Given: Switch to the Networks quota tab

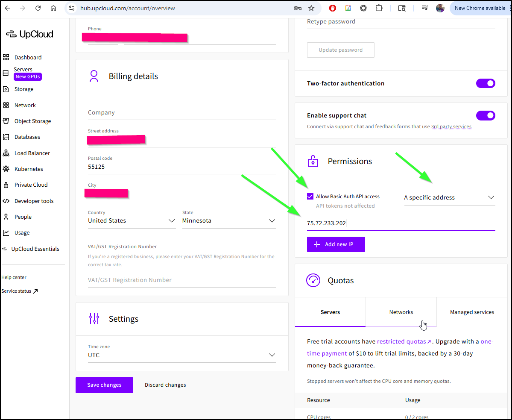Looking at the screenshot, I should 401,312.
